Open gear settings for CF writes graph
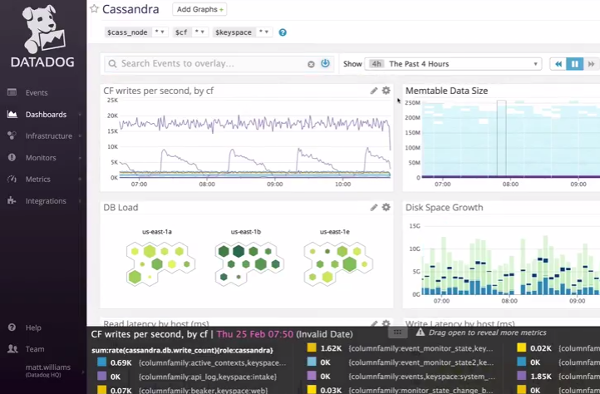The width and height of the screenshot is (600, 394). click(x=386, y=91)
